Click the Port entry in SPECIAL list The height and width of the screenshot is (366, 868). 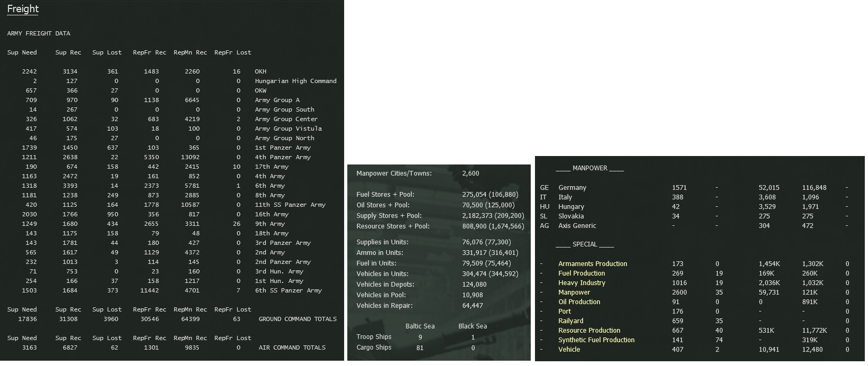565,312
